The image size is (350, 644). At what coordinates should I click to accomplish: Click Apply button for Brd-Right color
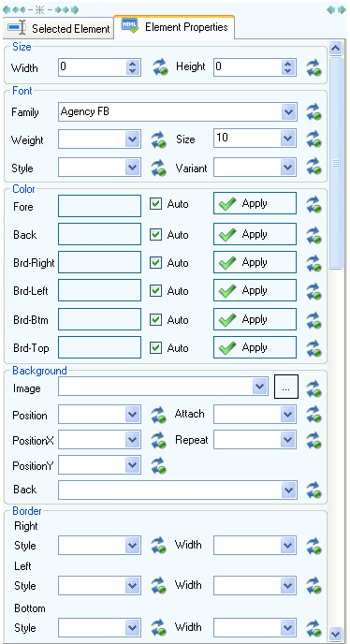(x=255, y=262)
